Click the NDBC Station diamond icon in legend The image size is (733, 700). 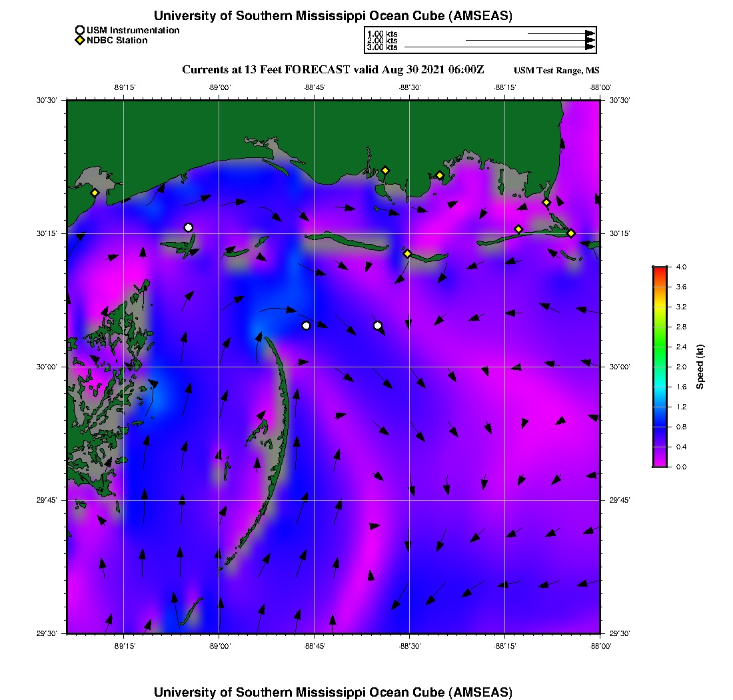(80, 41)
